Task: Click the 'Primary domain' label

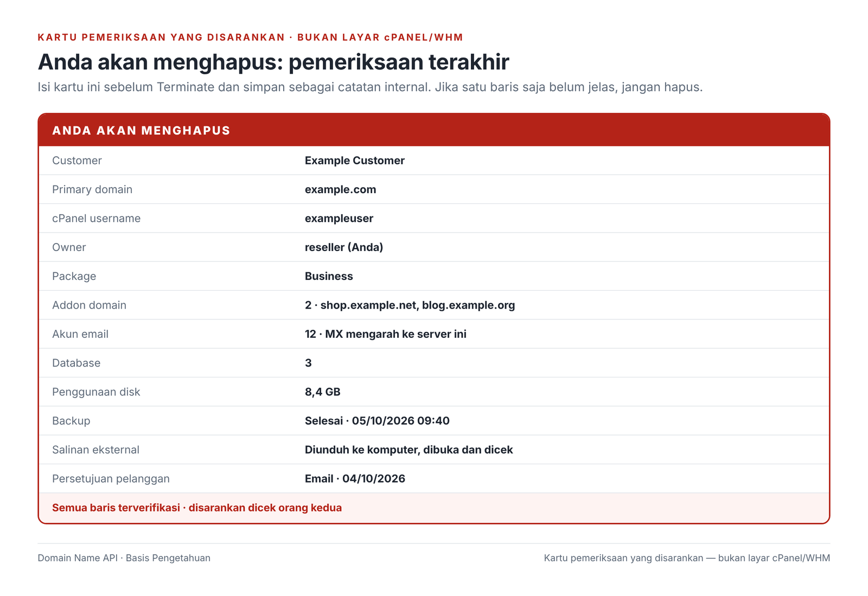Action: (x=92, y=189)
